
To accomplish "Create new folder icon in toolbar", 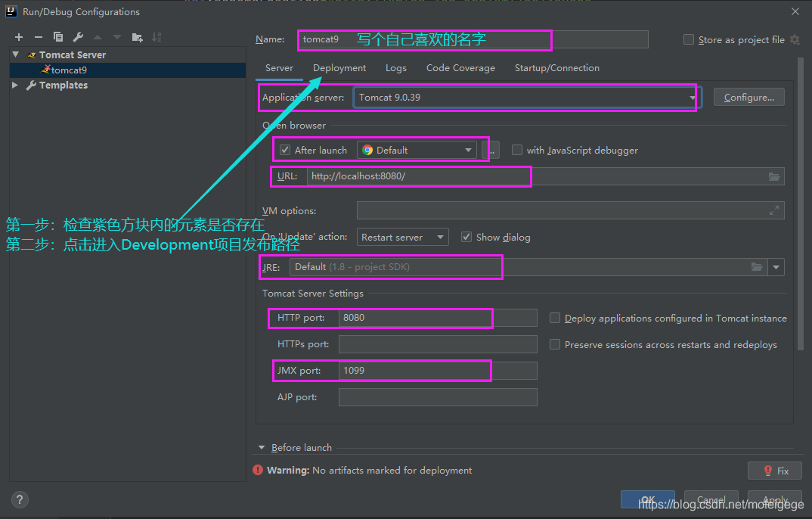I will coord(138,37).
